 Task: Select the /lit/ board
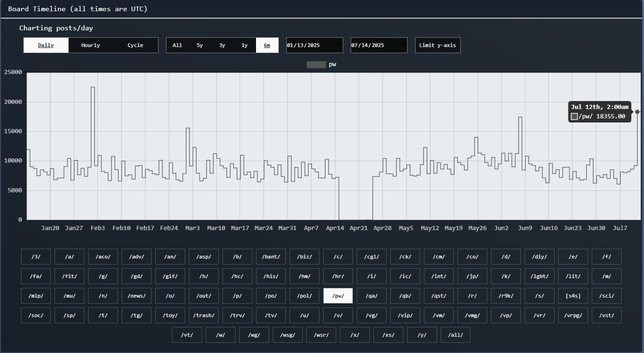[573, 276]
